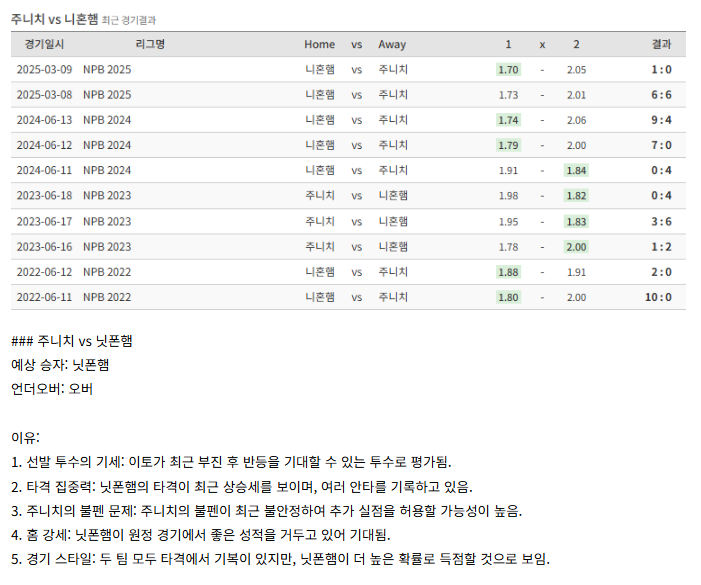Click home odds 1.91 on 2024-06-11 row
This screenshot has width=701, height=585.
[508, 171]
